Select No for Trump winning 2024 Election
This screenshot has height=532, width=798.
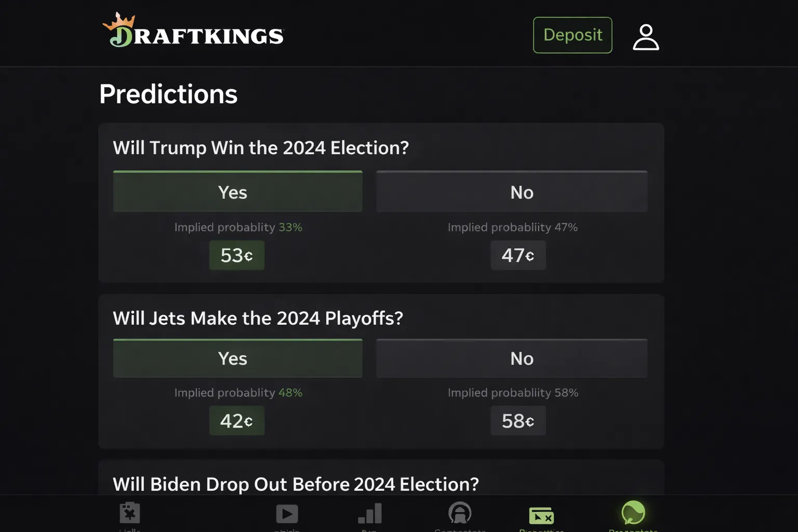511,191
